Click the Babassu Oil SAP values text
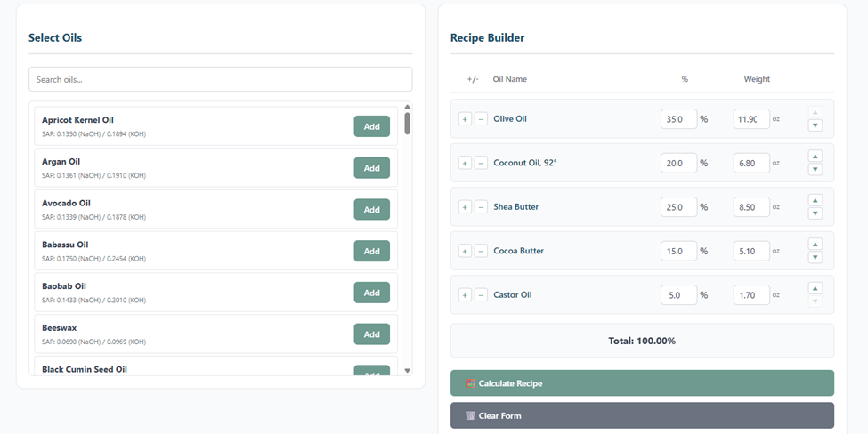The height and width of the screenshot is (434, 868). click(94, 259)
